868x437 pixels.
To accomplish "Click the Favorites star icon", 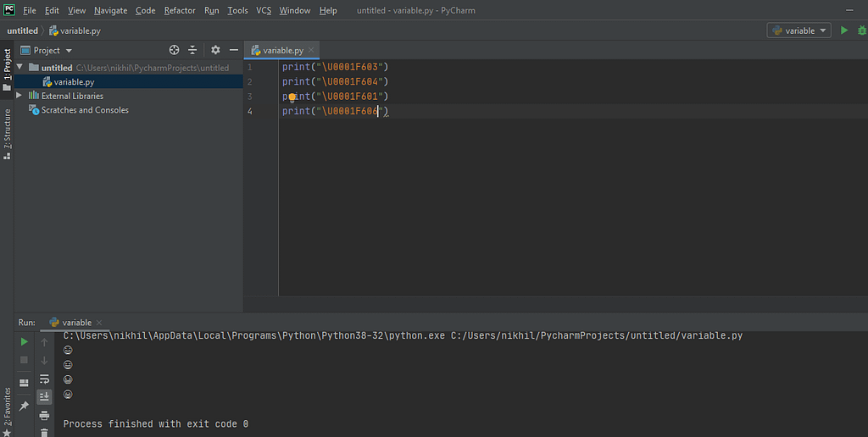I will 7,432.
